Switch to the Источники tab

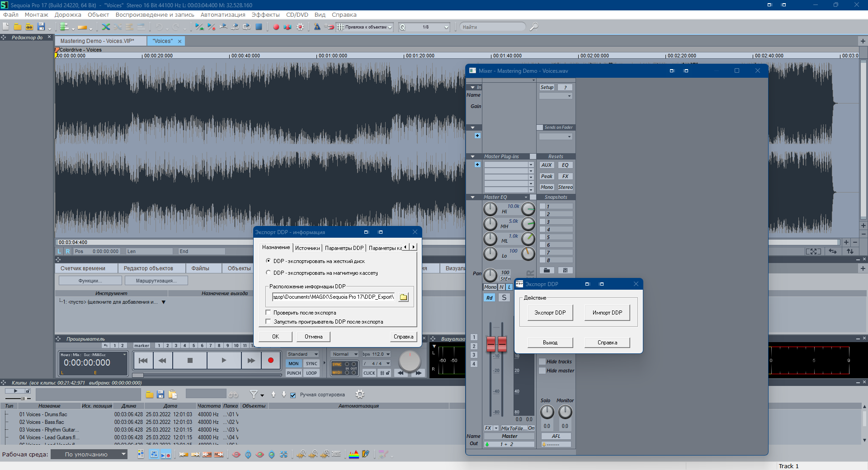coord(307,248)
